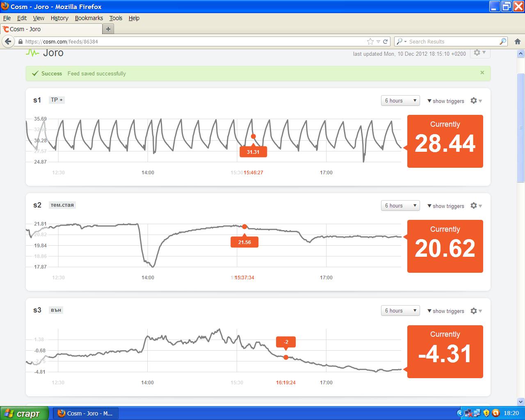Open the History menu
Screen dimensions: 525x420
(59, 18)
